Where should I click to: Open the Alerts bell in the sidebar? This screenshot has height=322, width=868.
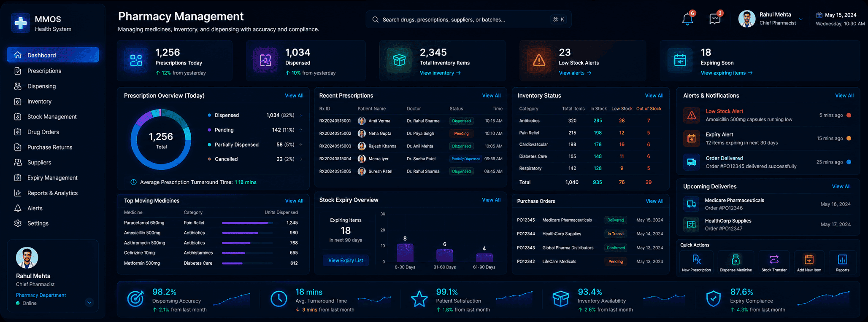[18, 208]
